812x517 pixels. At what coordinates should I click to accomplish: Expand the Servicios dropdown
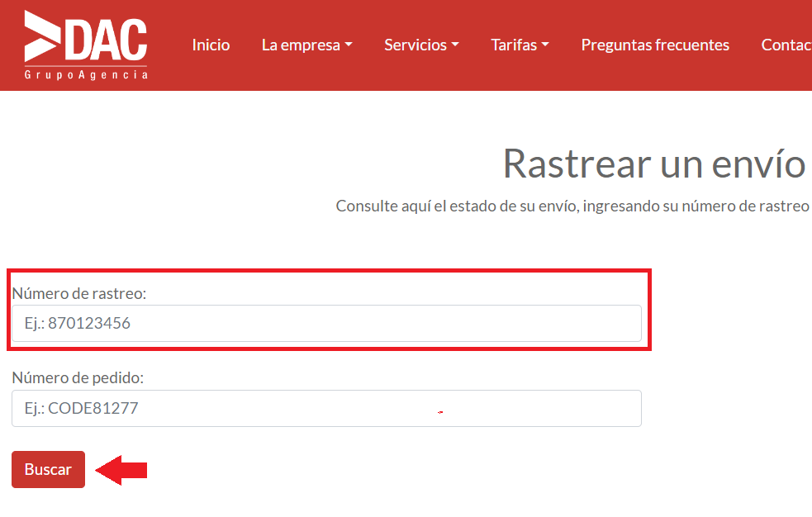[x=415, y=45]
